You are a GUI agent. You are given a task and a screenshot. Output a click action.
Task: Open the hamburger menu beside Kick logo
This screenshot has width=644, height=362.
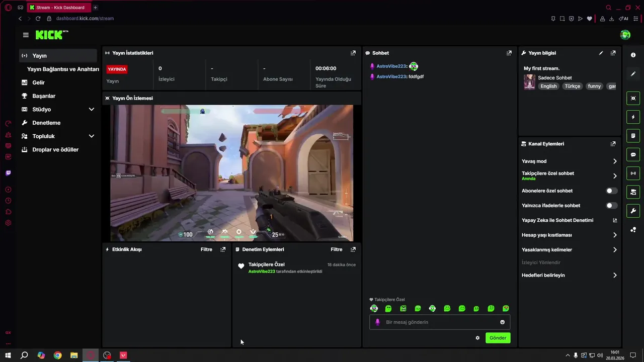click(26, 35)
